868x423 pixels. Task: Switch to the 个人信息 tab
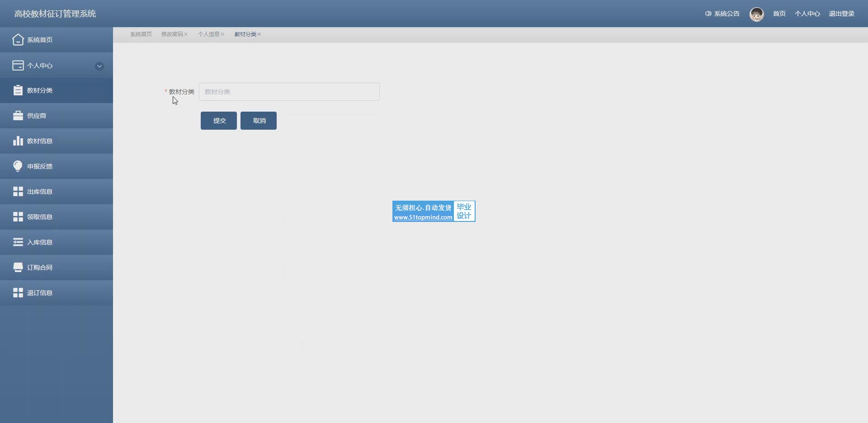tap(209, 34)
